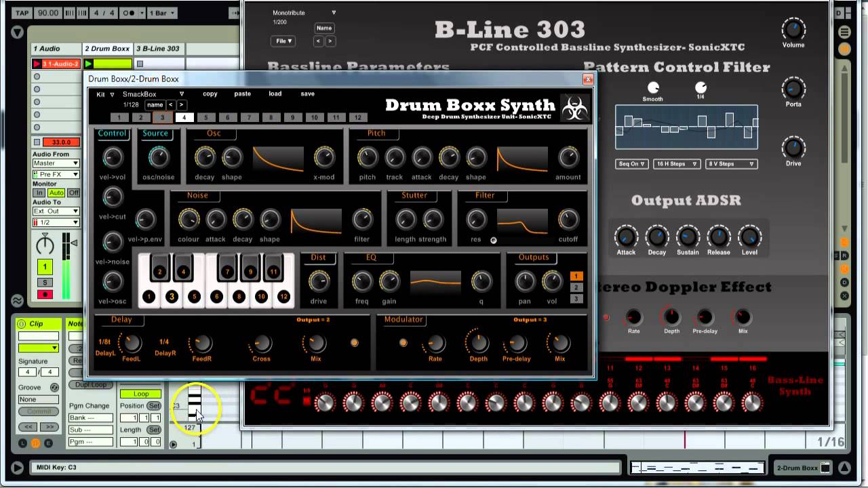Toggle the orange notes box button
Screen dimensions: 868x488
35,443
